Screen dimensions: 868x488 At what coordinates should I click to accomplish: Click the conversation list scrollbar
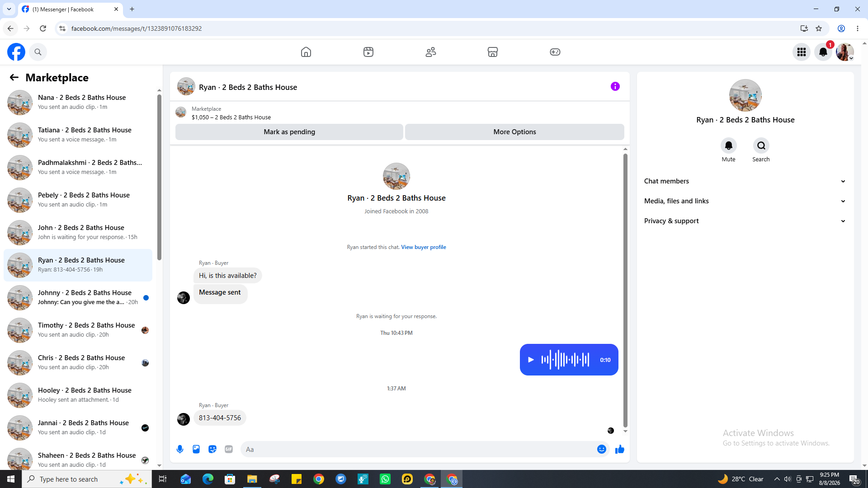tap(159, 177)
